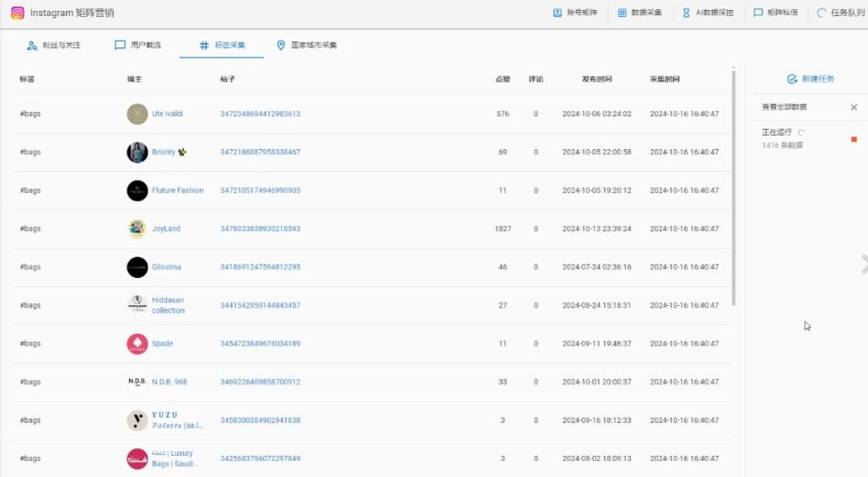
Task: Show the 任务队列 task queue
Action: point(821,13)
